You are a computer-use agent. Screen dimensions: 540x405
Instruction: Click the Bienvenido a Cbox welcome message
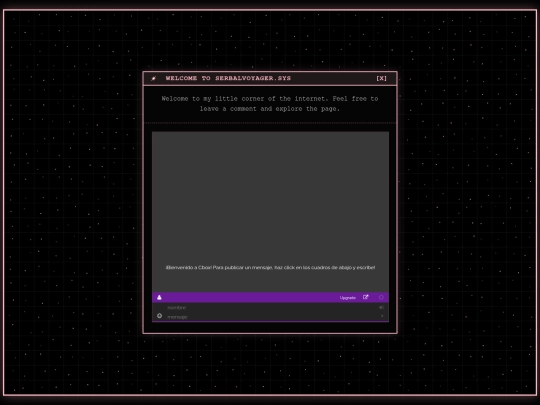[x=270, y=268]
